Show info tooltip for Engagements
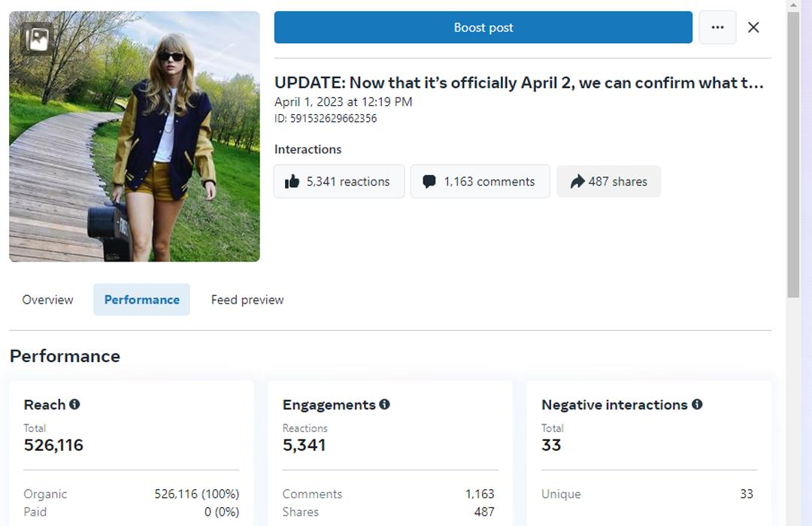The image size is (812, 526). (384, 404)
